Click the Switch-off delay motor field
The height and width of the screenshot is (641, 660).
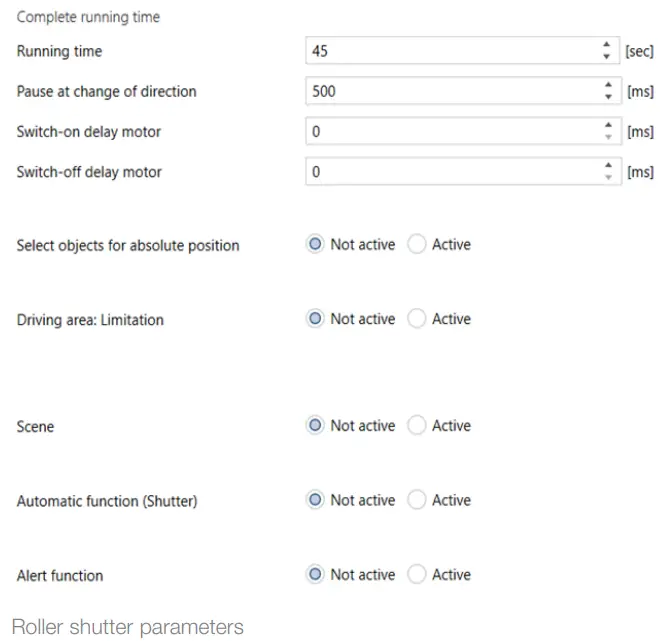(450, 172)
